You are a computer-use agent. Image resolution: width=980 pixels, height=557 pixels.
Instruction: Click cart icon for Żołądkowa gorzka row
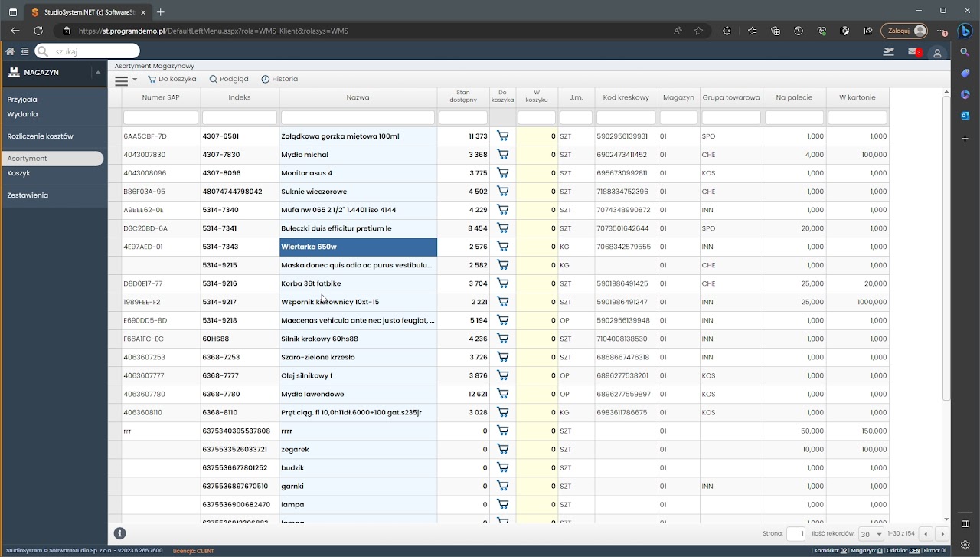(x=502, y=136)
